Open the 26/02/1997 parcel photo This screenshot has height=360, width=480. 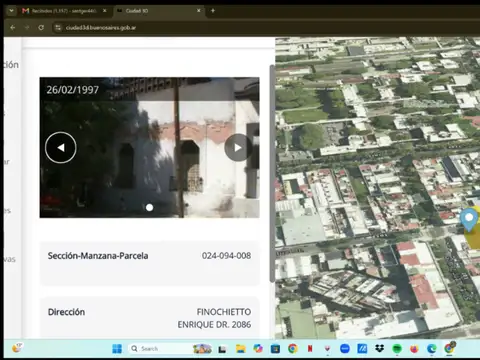click(149, 148)
